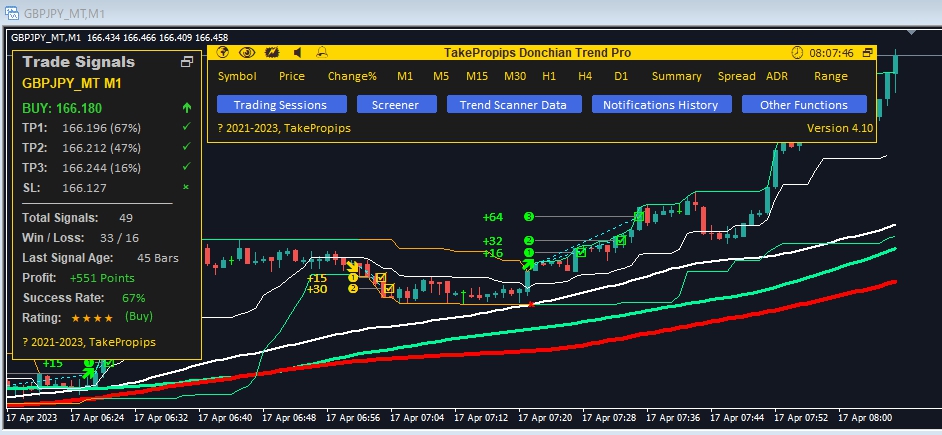The image size is (942, 435).
Task: Click the GBPJPY_MT M1 symbol heading
Action: coord(71,84)
